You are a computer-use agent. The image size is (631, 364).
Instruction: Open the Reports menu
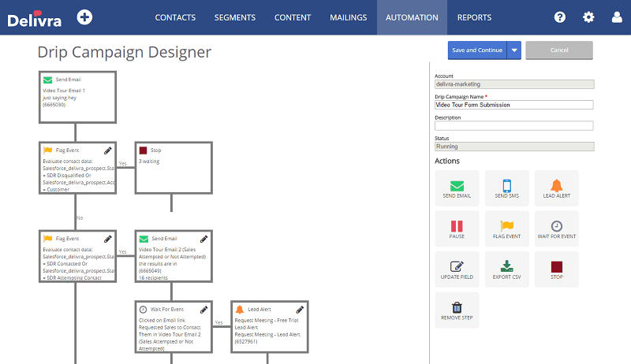474,17
